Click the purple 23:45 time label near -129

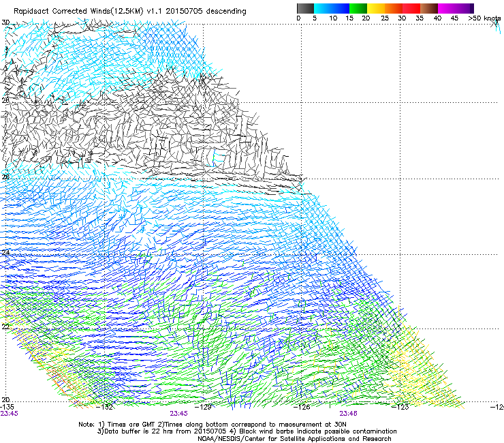[x=178, y=414]
